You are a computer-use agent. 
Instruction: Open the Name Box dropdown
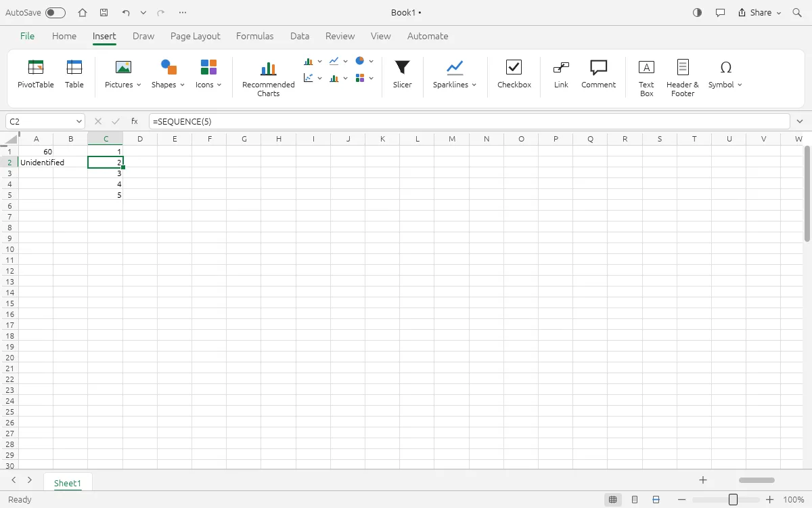pyautogui.click(x=79, y=121)
